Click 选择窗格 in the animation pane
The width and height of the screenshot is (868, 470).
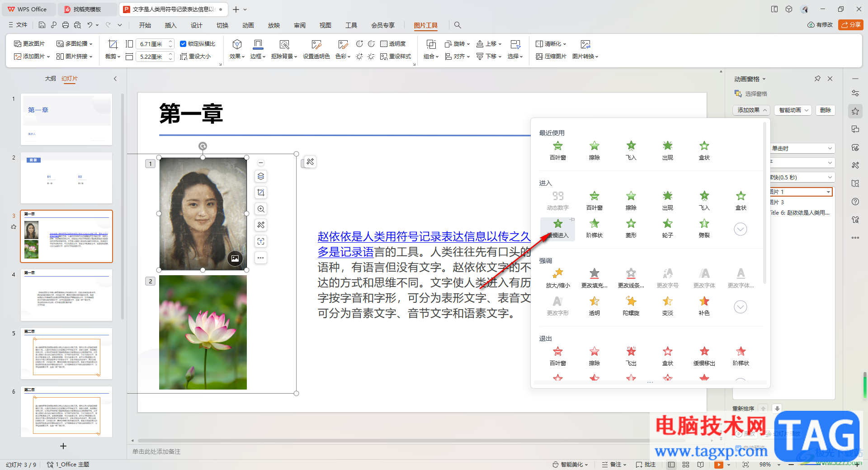(751, 94)
